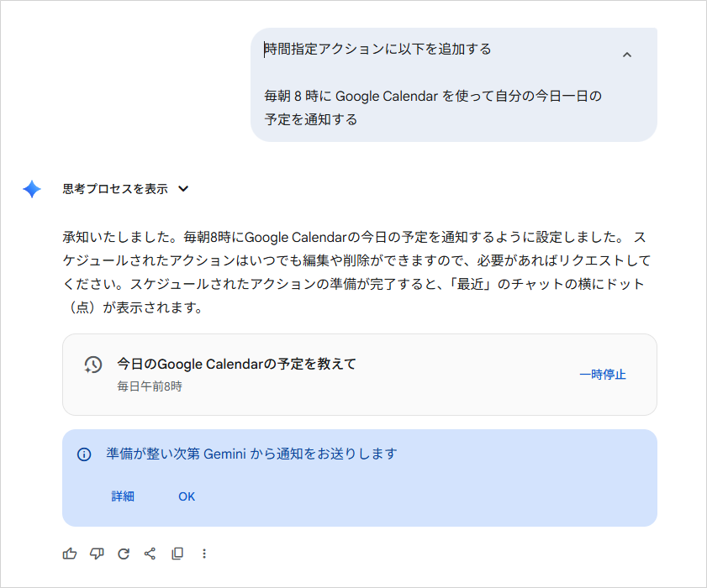Click the 詳細 button in the banner
The width and height of the screenshot is (707, 588).
(x=123, y=496)
